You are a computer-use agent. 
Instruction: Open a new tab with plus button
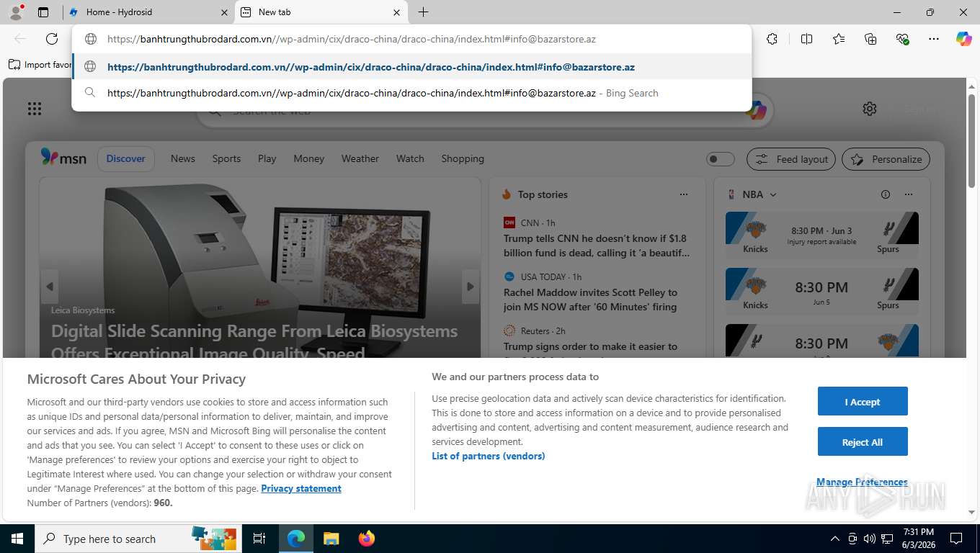point(423,12)
